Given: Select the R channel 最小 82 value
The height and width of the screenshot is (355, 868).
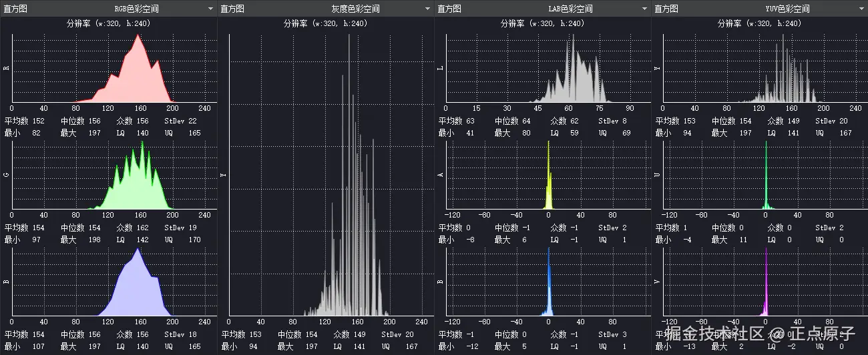Looking at the screenshot, I should tap(36, 133).
